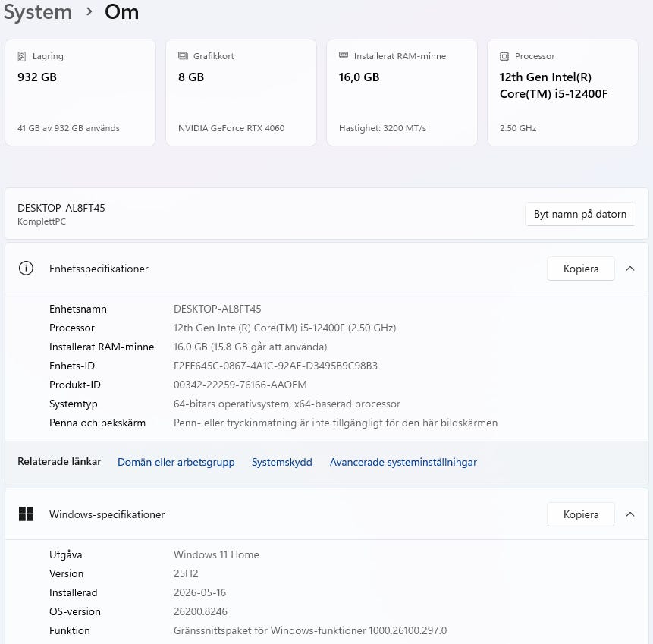Open Avancerade systeminställningar link
Image resolution: width=653 pixels, height=644 pixels.
pos(403,463)
